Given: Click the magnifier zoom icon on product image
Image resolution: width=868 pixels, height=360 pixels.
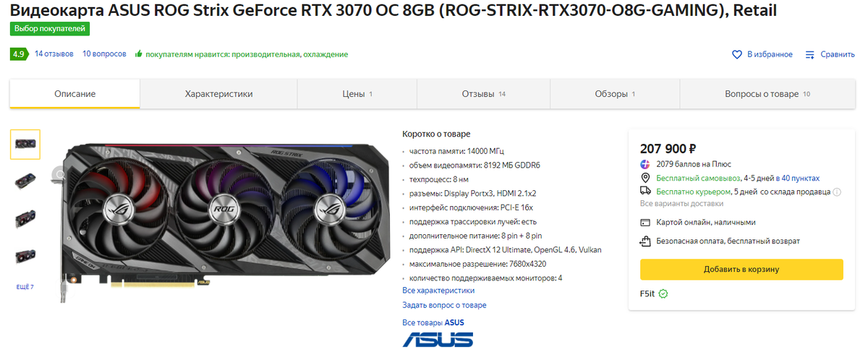Looking at the screenshot, I should (59, 173).
